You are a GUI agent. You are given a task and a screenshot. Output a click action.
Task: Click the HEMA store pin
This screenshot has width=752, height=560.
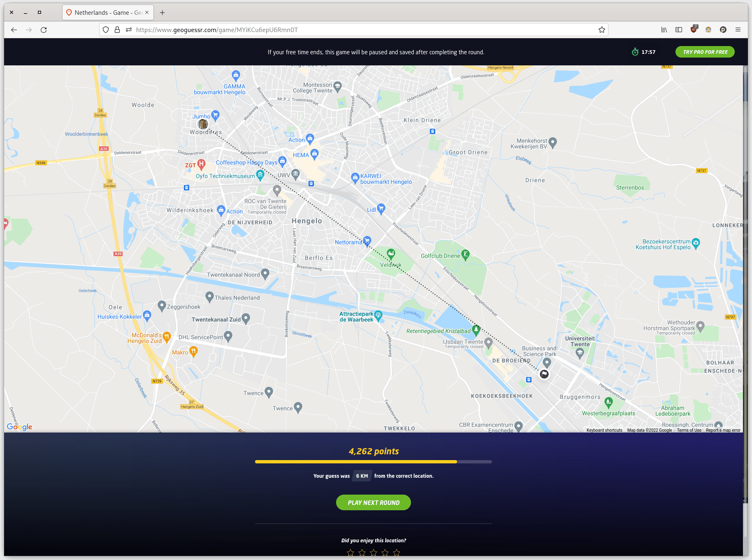click(x=314, y=154)
